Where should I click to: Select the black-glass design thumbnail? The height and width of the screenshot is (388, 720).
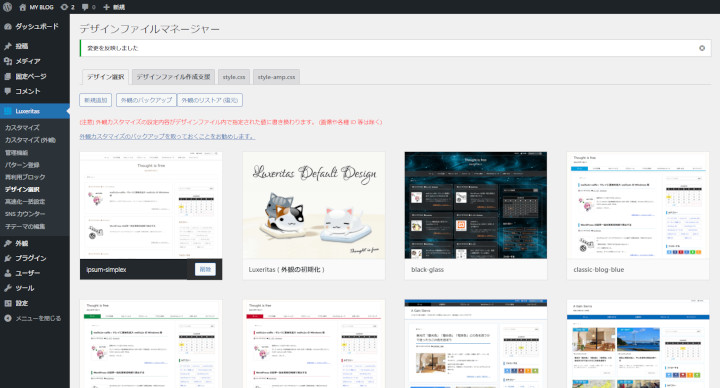tap(476, 205)
